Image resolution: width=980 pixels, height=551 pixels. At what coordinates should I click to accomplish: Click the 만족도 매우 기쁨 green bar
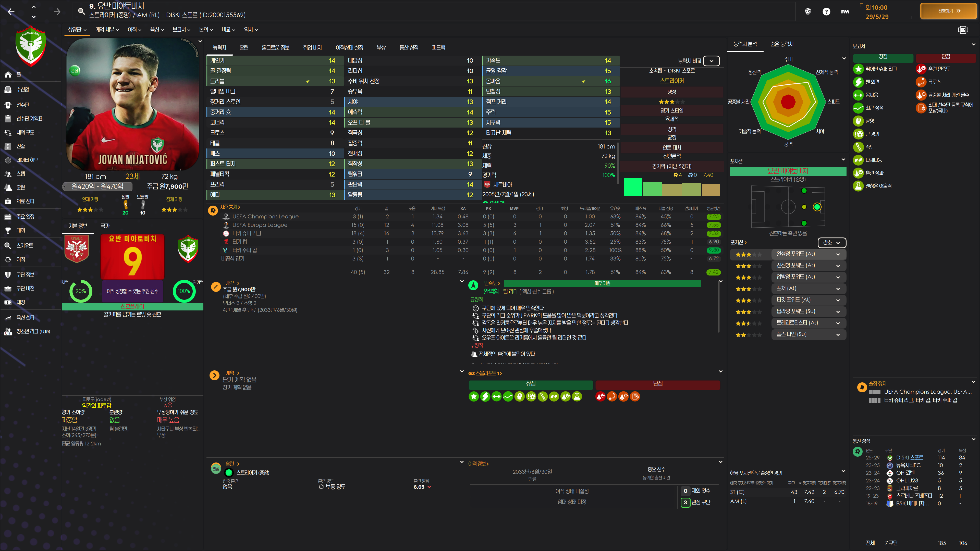(602, 284)
